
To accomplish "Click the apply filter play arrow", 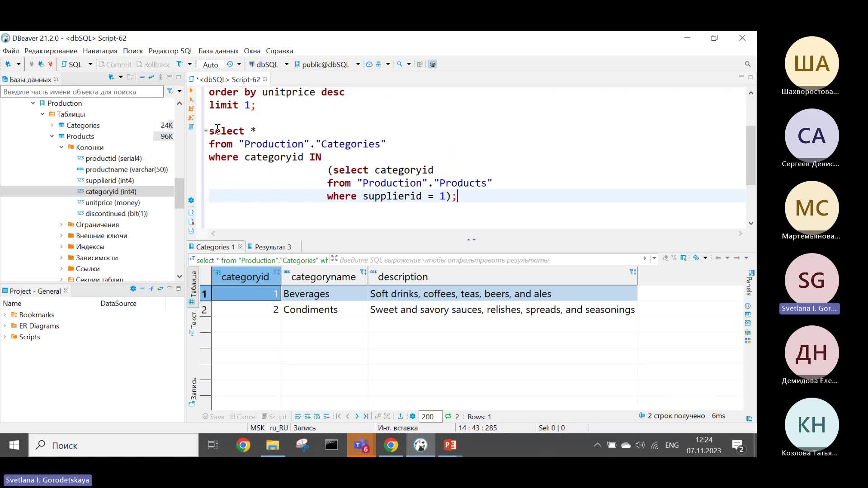I will click(x=645, y=258).
